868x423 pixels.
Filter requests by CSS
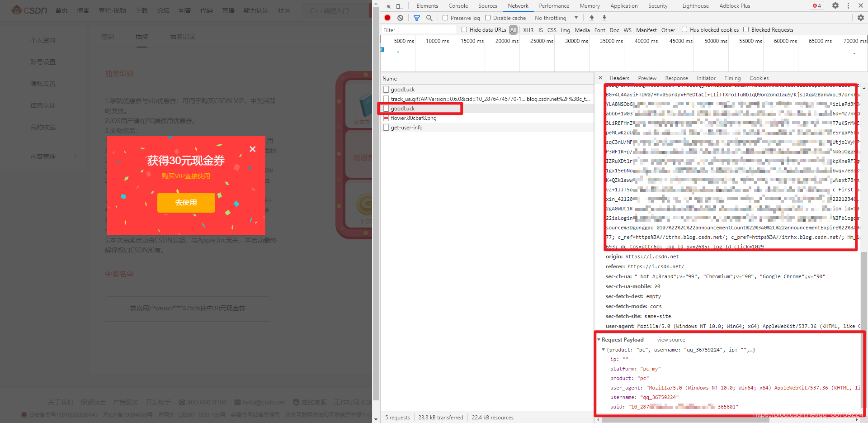tap(552, 30)
